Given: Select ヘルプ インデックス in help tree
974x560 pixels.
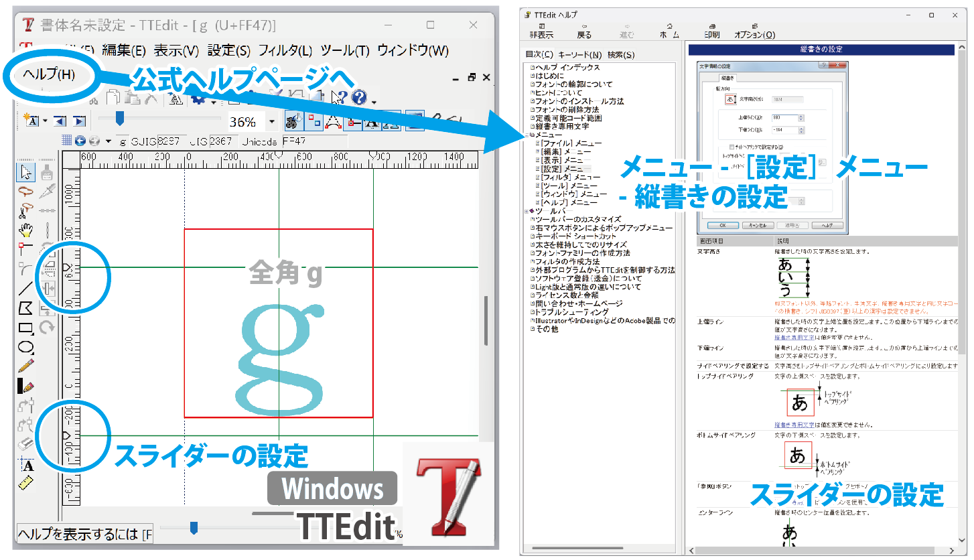Looking at the screenshot, I should coord(567,68).
